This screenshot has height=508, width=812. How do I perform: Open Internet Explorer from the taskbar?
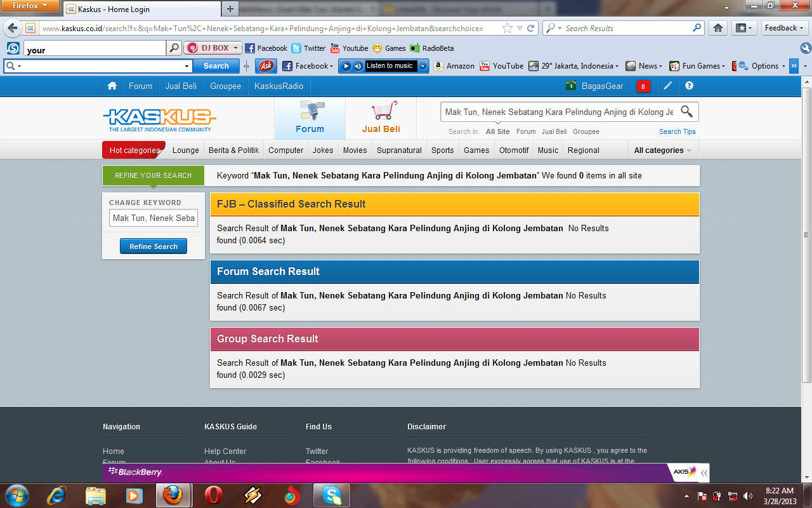coord(56,495)
